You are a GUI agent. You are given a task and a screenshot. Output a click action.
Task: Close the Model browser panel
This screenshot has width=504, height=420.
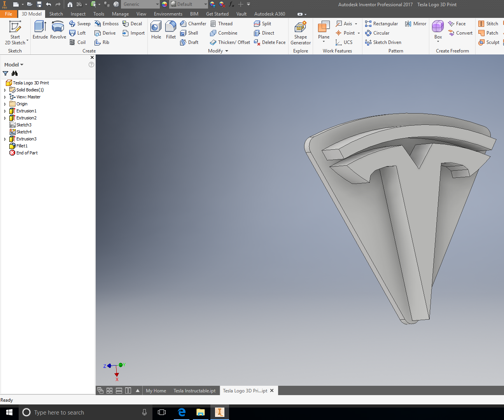92,58
